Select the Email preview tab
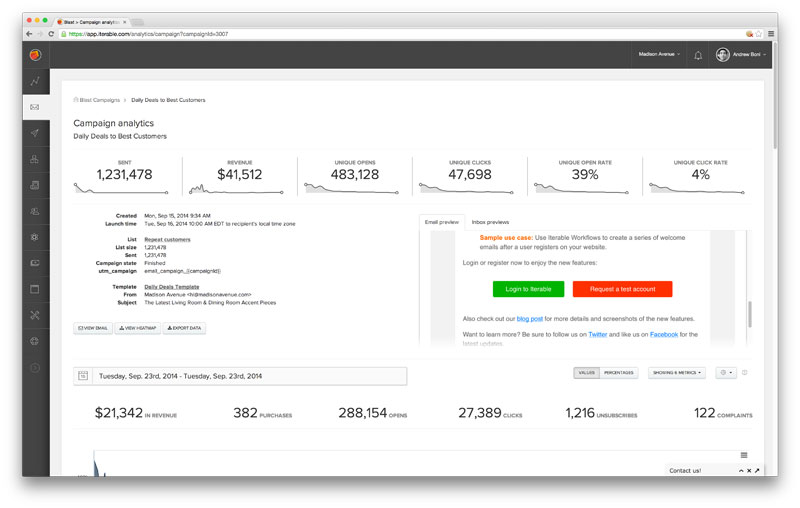This screenshot has height=508, width=800. (x=442, y=222)
